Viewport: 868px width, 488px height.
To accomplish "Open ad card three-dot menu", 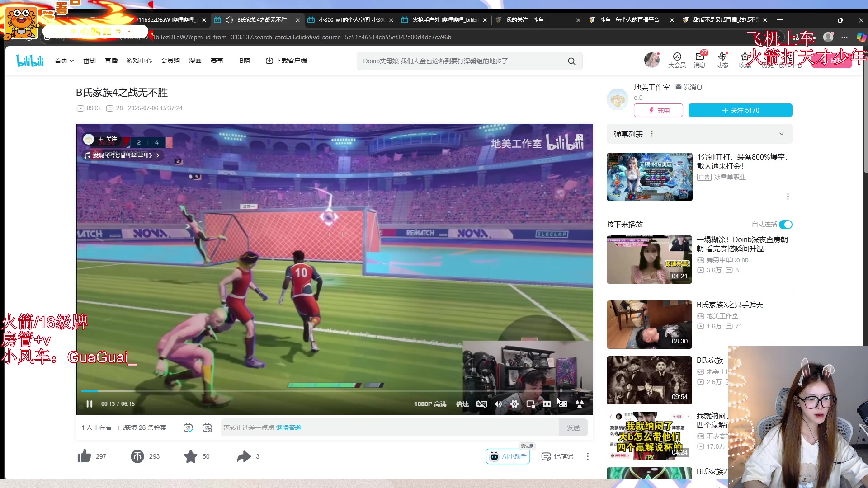I will 788,197.
